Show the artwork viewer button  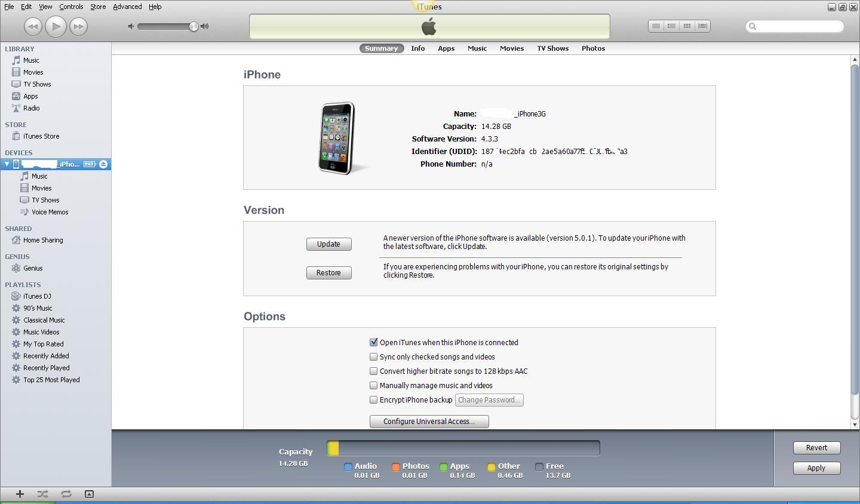tap(89, 494)
